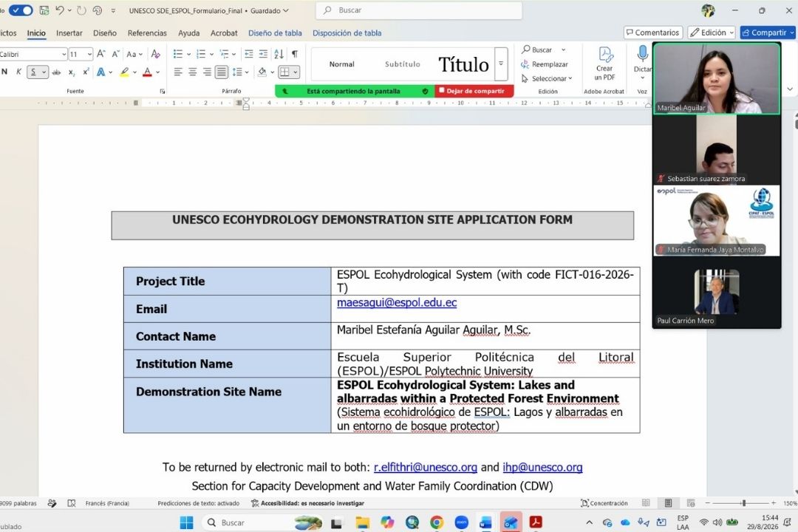The height and width of the screenshot is (532, 798).
Task: Open borders dropdown arrow
Action: (x=295, y=72)
